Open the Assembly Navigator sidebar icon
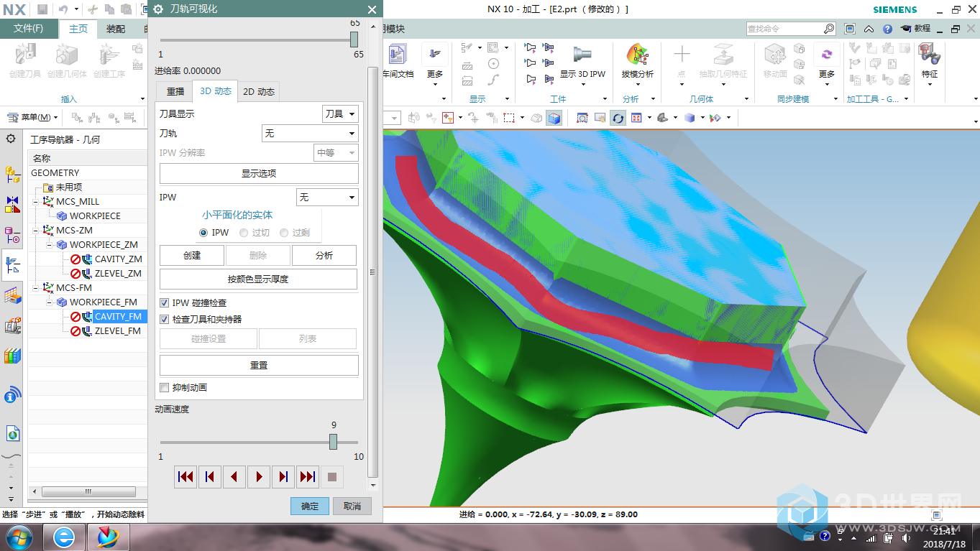This screenshot has width=980, height=551. pos(12,173)
